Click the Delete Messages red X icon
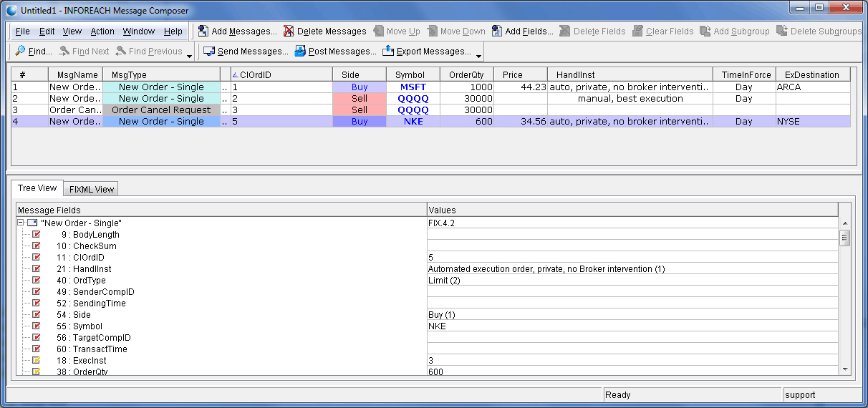The image size is (868, 408). [x=289, y=31]
